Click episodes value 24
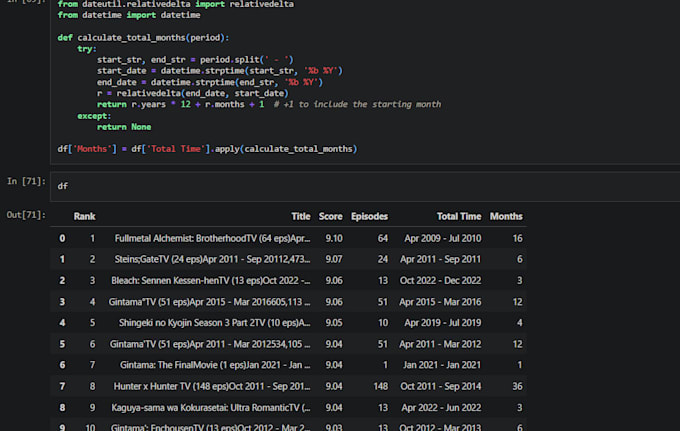Screen dimensions: 680x431 (x=382, y=259)
